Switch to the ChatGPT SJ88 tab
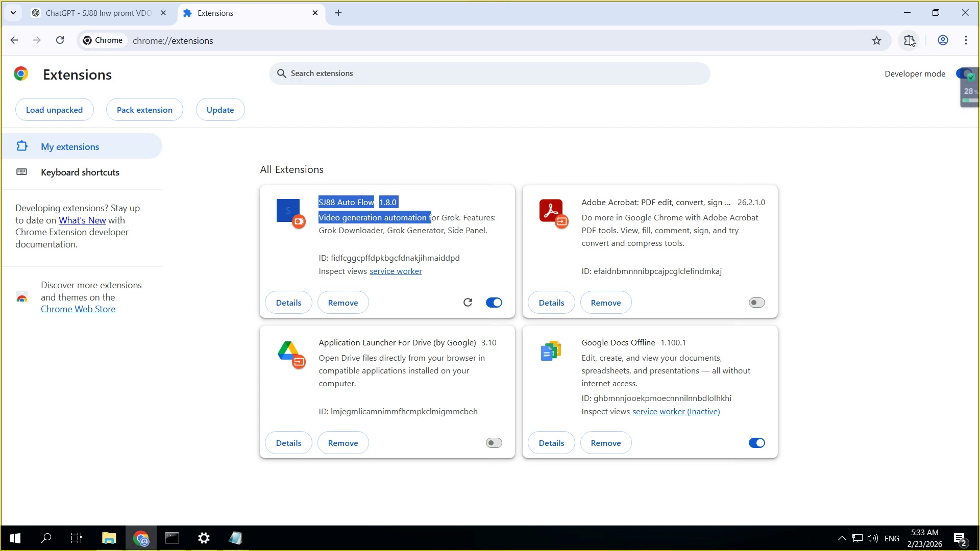The image size is (980, 551). [x=97, y=13]
